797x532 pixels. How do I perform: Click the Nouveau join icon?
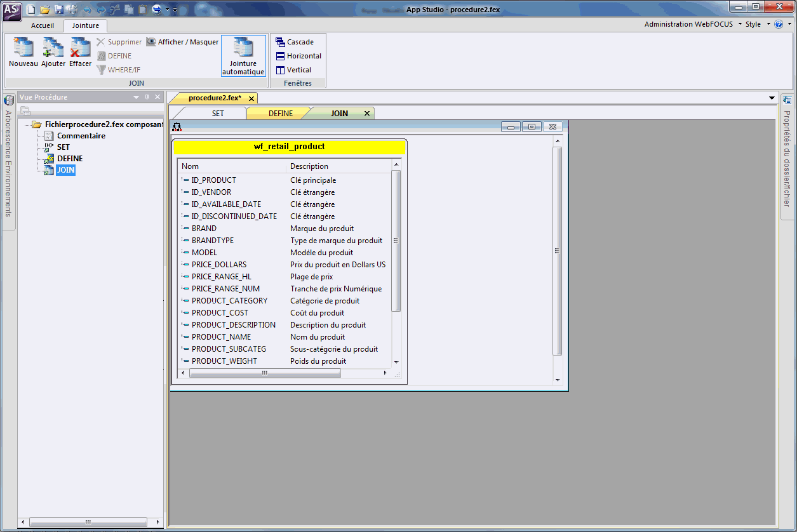pyautogui.click(x=23, y=53)
